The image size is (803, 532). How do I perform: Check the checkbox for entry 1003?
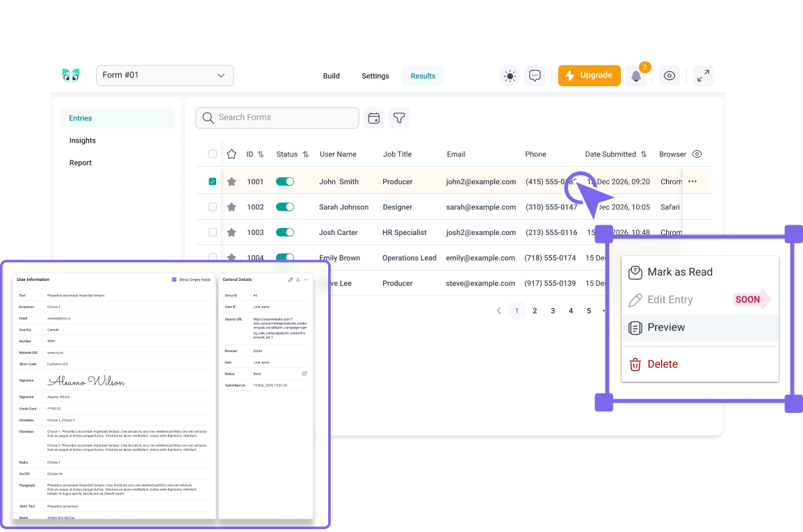pos(213,232)
